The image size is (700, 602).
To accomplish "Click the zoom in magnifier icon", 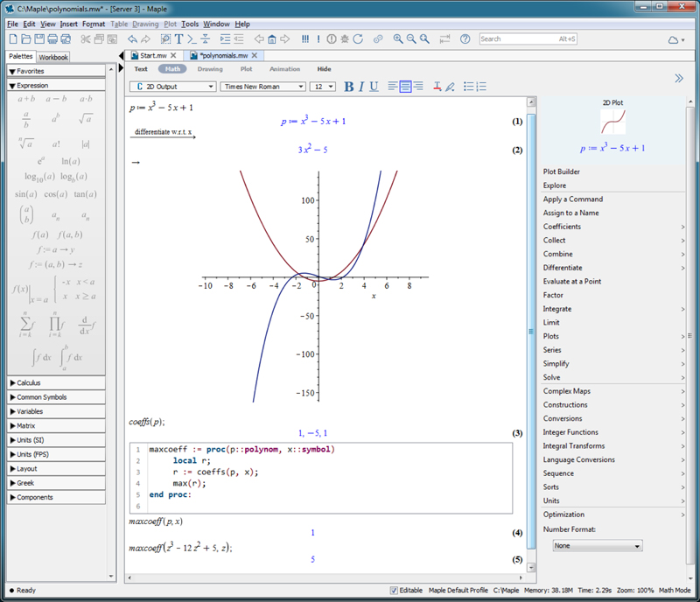I will (x=398, y=39).
